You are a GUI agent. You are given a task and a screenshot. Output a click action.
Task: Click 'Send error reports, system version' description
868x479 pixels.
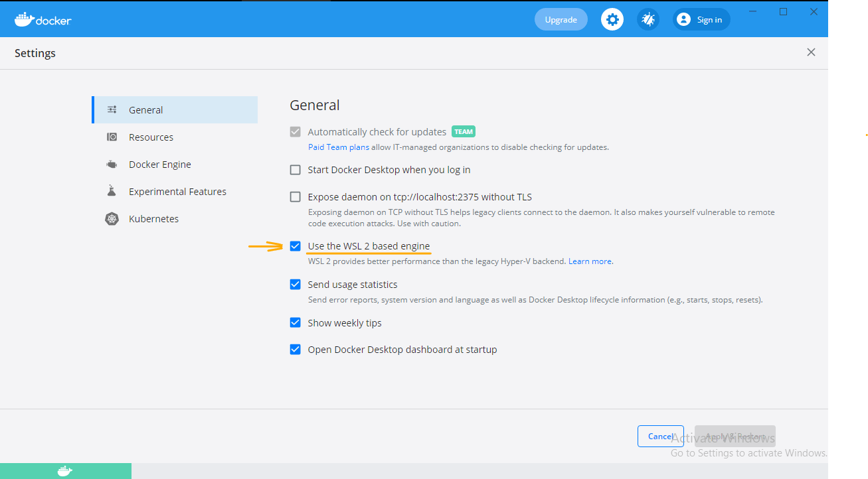[x=535, y=300]
